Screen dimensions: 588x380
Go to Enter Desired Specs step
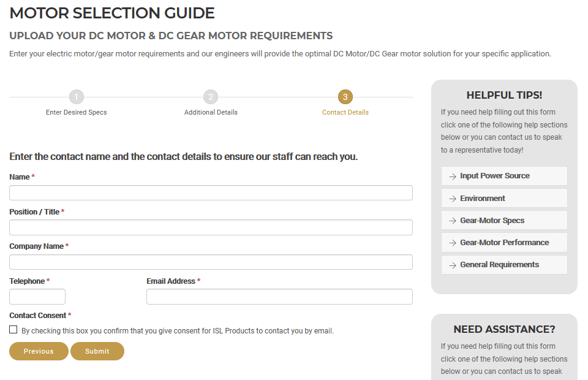click(76, 112)
